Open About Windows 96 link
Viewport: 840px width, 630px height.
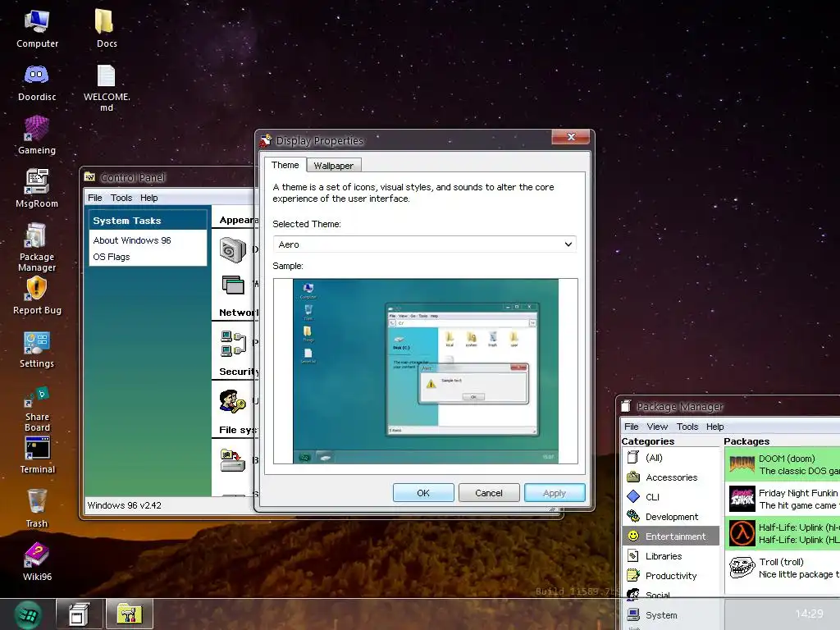pos(132,240)
